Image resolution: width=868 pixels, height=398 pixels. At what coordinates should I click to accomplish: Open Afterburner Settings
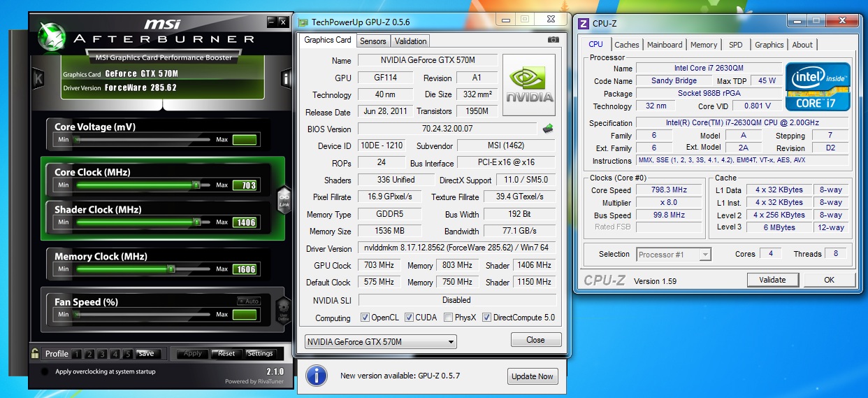point(261,354)
